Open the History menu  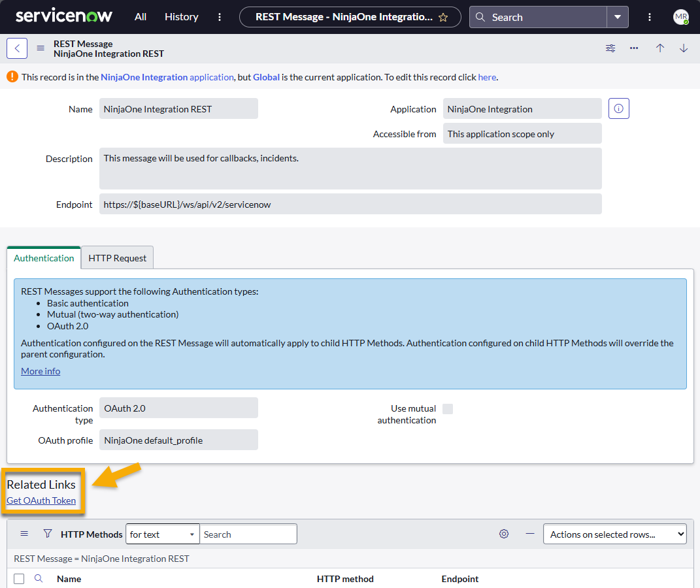coord(181,17)
